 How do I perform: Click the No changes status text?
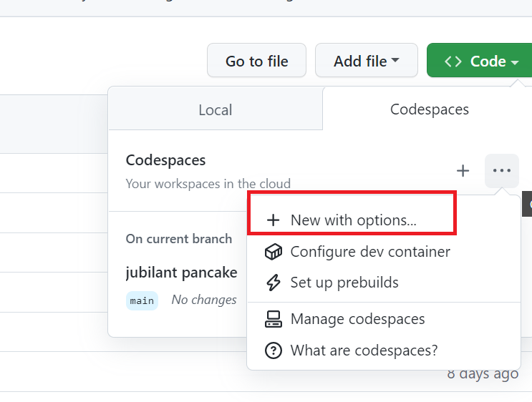[x=204, y=300]
